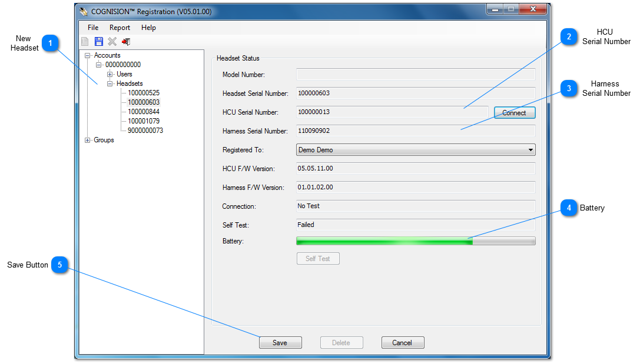This screenshot has width=640, height=364.
Task: Collapse the Accounts tree node
Action: (88, 55)
